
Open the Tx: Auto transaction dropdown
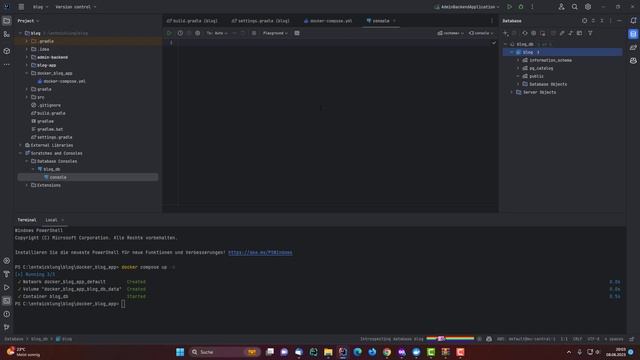pos(217,33)
